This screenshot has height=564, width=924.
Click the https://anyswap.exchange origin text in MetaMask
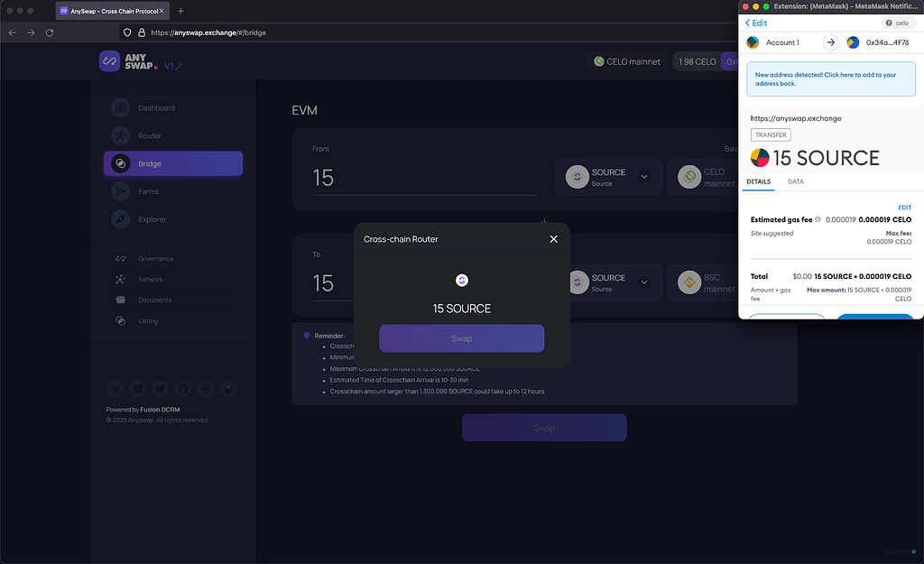(x=796, y=118)
